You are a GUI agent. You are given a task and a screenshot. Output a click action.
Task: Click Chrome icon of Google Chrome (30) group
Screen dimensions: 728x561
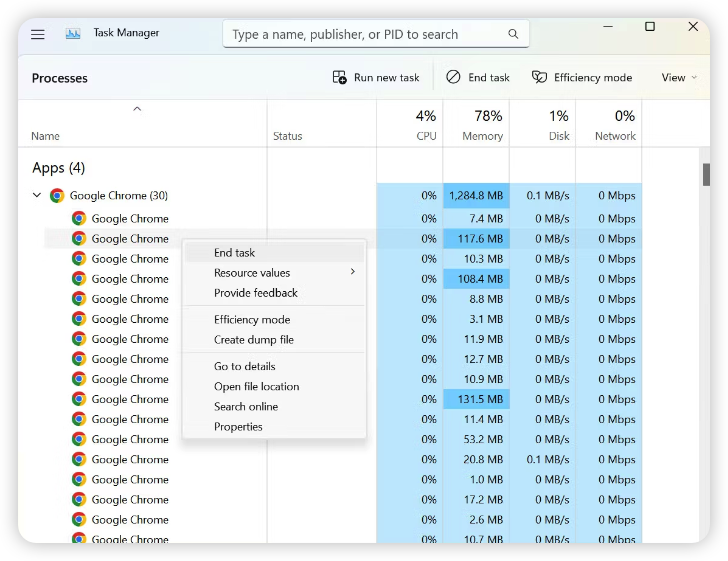click(x=57, y=196)
